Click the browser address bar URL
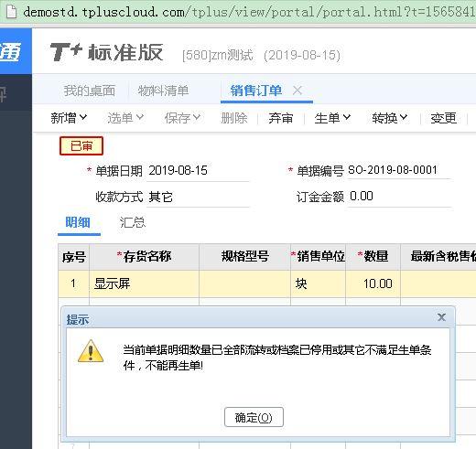The width and height of the screenshot is (476, 449). pos(249,12)
